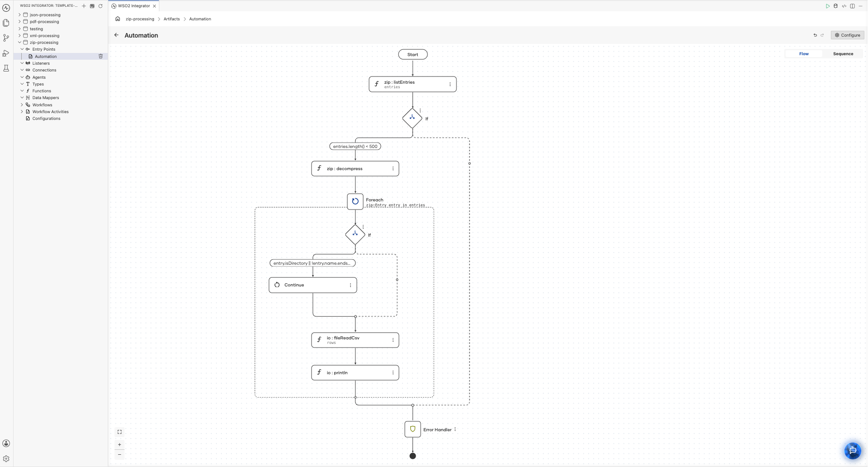This screenshot has height=467, width=868.
Task: Open the more actions ellipsis in editor toolbar
Action: click(860, 6)
